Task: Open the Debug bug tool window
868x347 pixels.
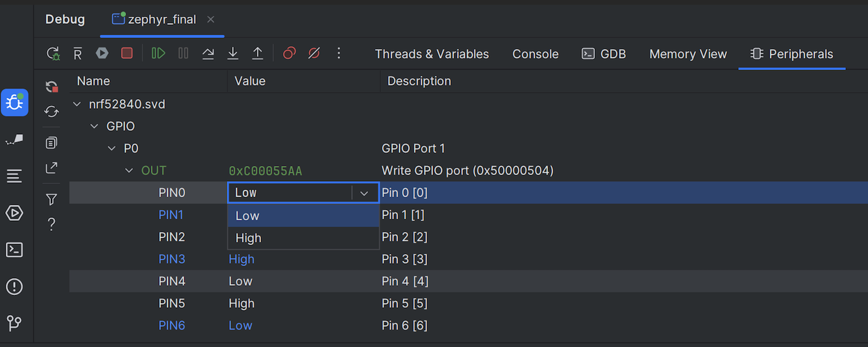Action: pos(14,103)
